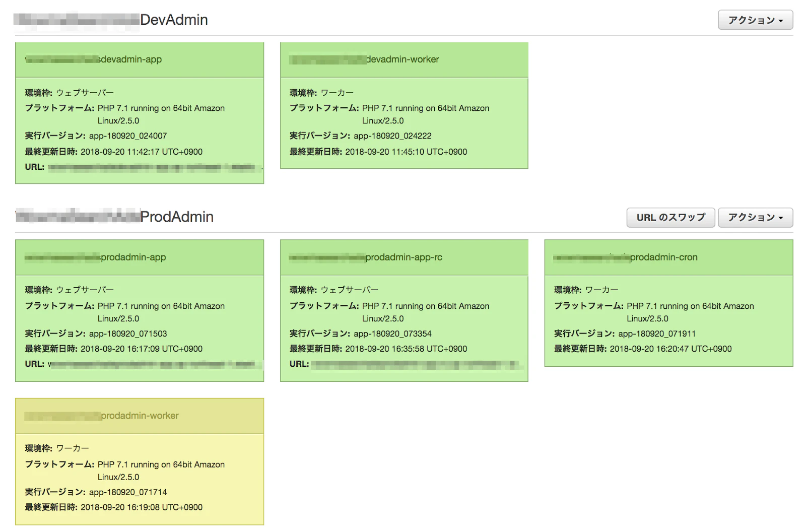
Task: Click timestamp 2018-09-20 16:19:08 UTC+0900
Action: (x=142, y=507)
